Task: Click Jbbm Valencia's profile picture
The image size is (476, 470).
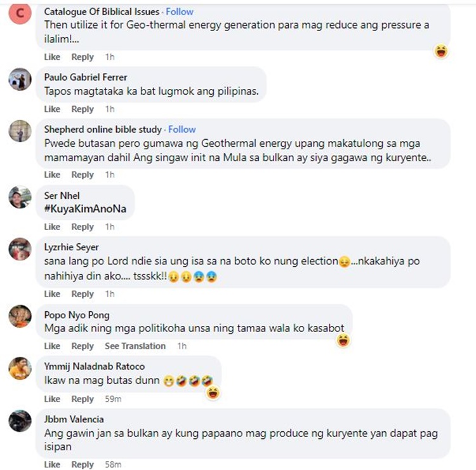Action: tap(20, 421)
